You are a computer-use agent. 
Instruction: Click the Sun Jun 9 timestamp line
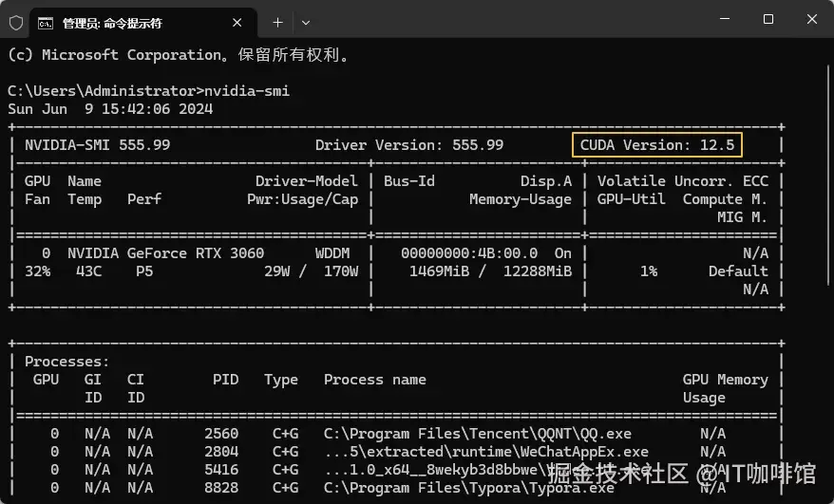coord(110,109)
